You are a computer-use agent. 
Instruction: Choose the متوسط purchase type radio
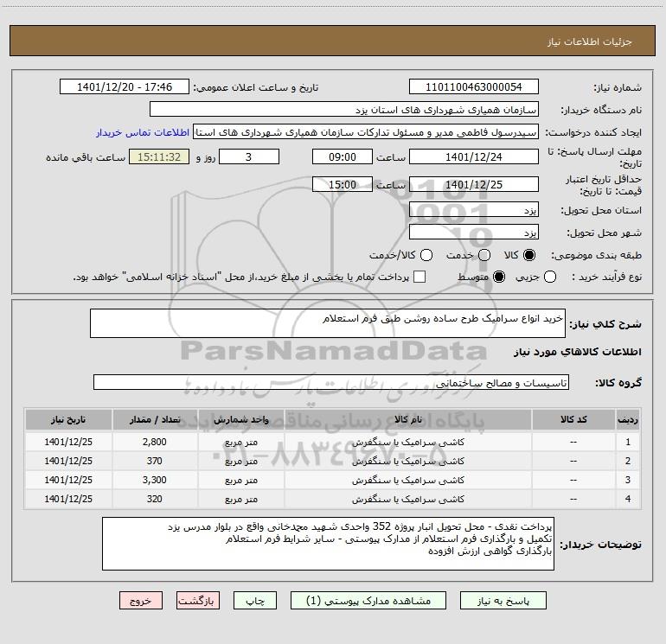pos(499,277)
